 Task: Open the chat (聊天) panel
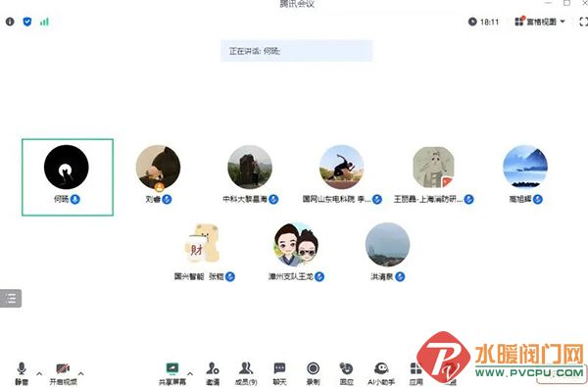(279, 373)
